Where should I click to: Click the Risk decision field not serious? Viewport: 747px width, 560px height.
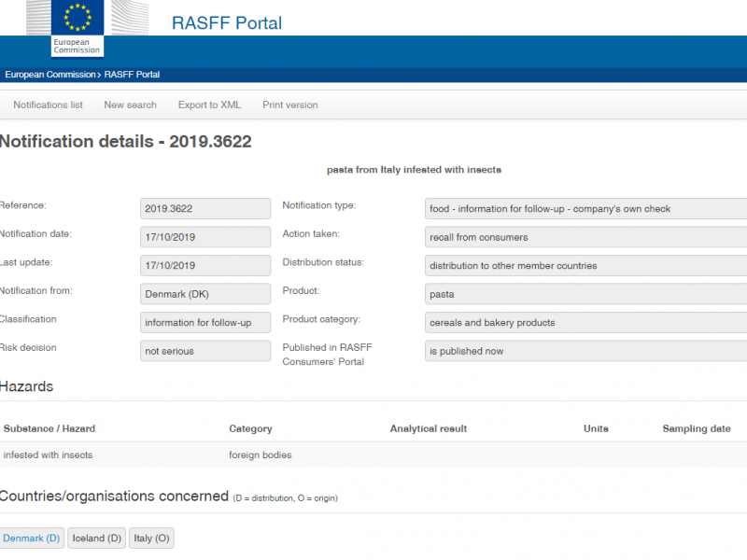205,352
